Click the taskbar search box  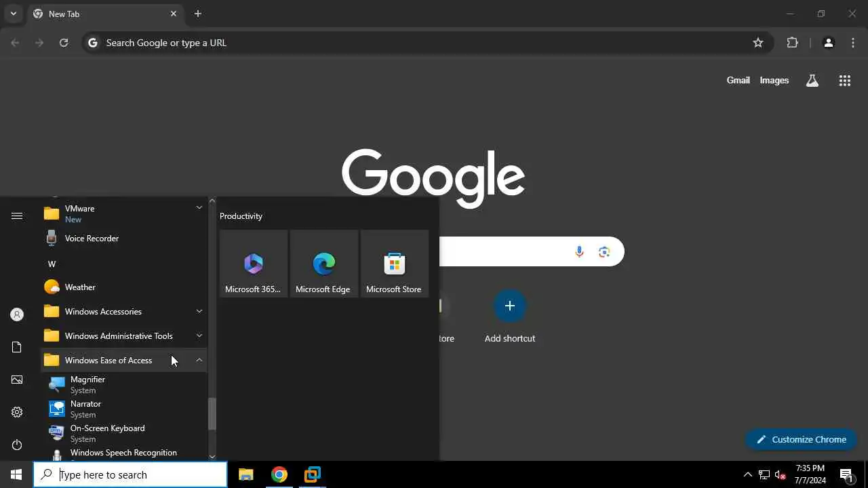coord(130,474)
